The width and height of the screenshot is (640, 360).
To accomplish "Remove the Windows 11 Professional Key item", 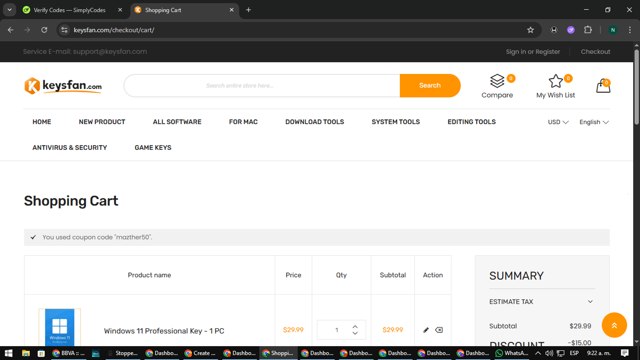I will [439, 330].
